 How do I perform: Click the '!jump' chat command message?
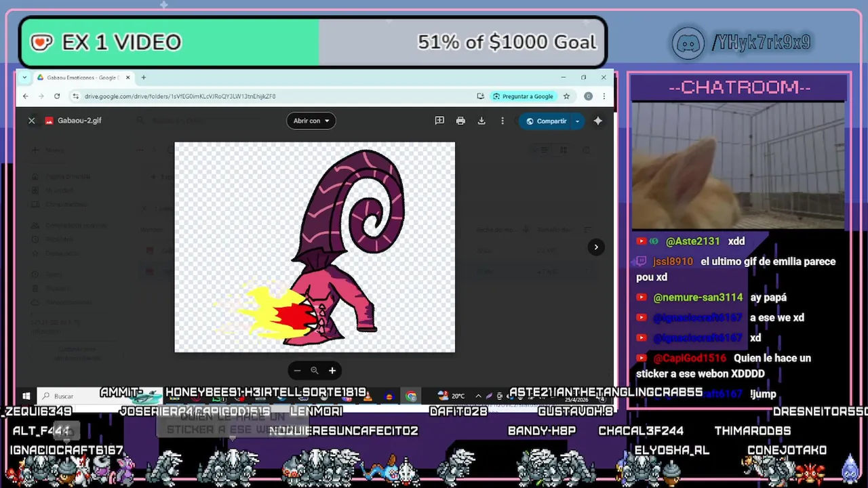pos(763,394)
